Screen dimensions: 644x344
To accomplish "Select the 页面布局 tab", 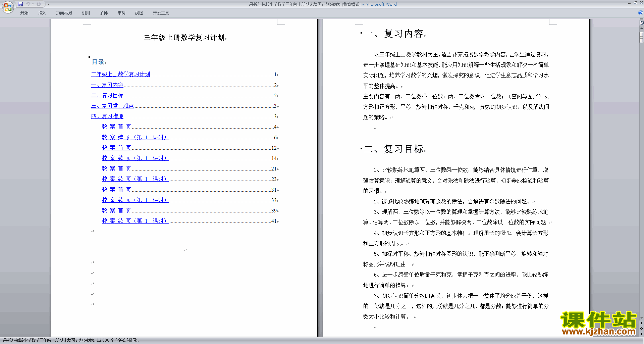I will point(64,13).
